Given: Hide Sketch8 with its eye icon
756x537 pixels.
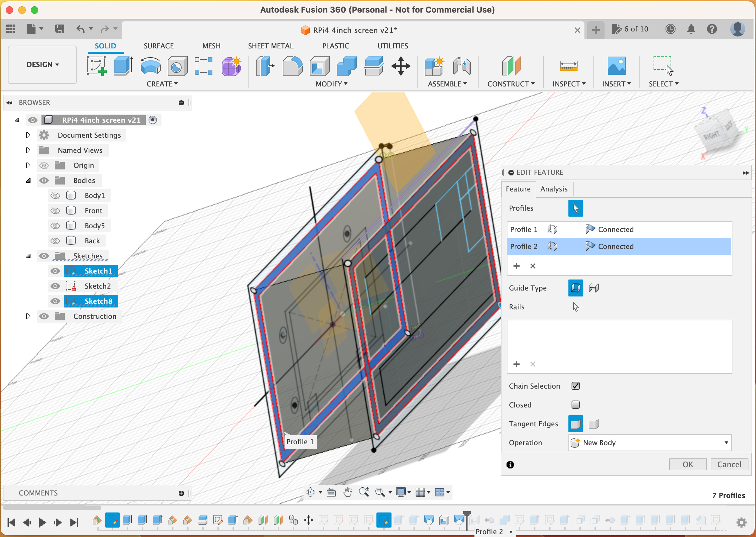Looking at the screenshot, I should [x=55, y=301].
